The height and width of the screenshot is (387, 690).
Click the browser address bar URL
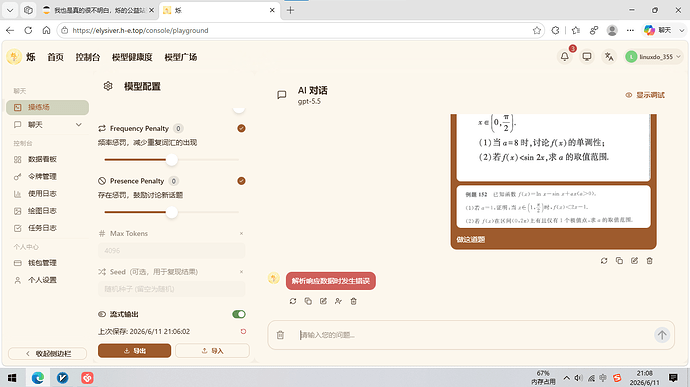[x=140, y=30]
